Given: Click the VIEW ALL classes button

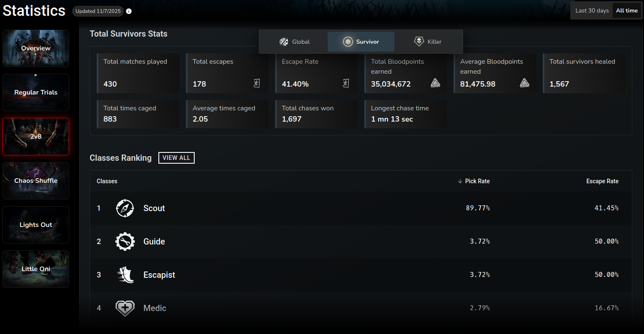Looking at the screenshot, I should 176,158.
